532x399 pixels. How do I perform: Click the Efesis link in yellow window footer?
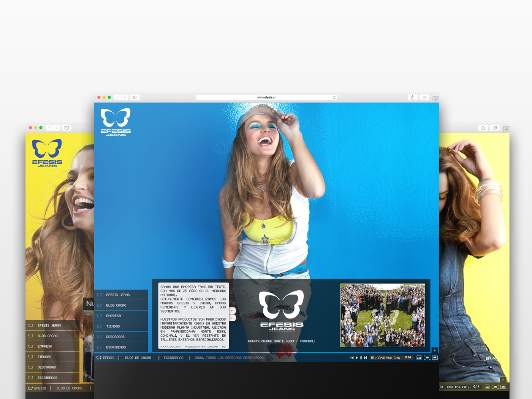pos(37,388)
